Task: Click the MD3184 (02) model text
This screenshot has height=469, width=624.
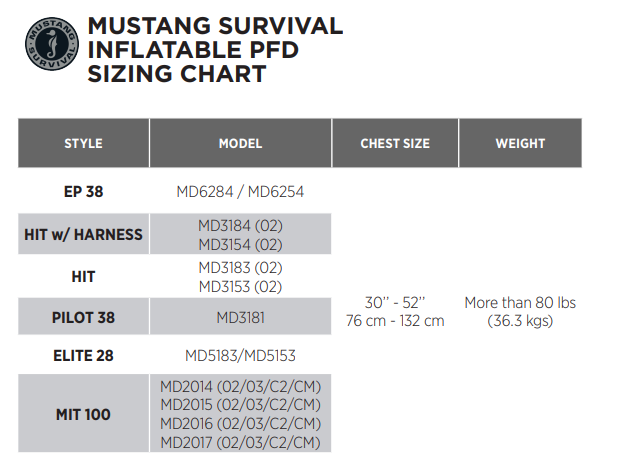Action: pyautogui.click(x=240, y=226)
